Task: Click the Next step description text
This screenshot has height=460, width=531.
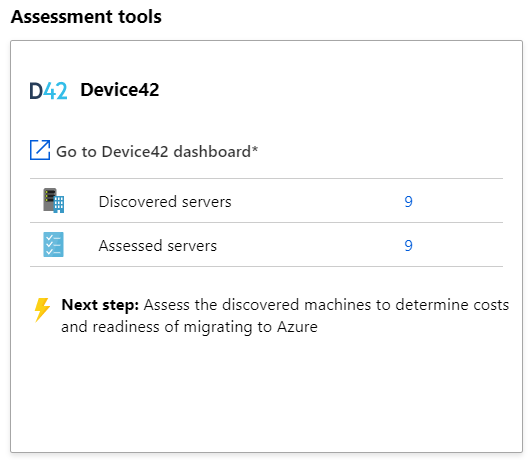Action: (x=285, y=316)
